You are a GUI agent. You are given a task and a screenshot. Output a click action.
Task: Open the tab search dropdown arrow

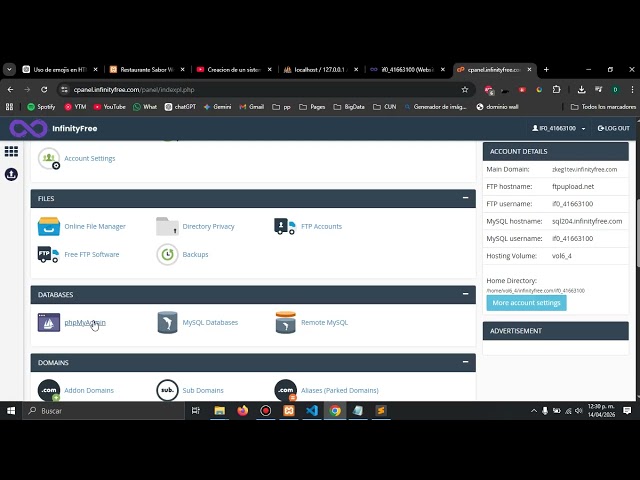coord(9,70)
